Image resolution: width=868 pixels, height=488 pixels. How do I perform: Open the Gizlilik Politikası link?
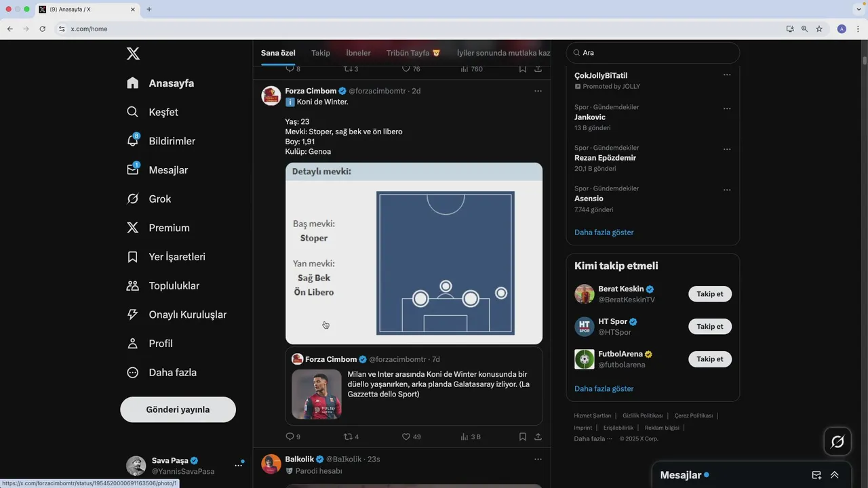pyautogui.click(x=643, y=415)
